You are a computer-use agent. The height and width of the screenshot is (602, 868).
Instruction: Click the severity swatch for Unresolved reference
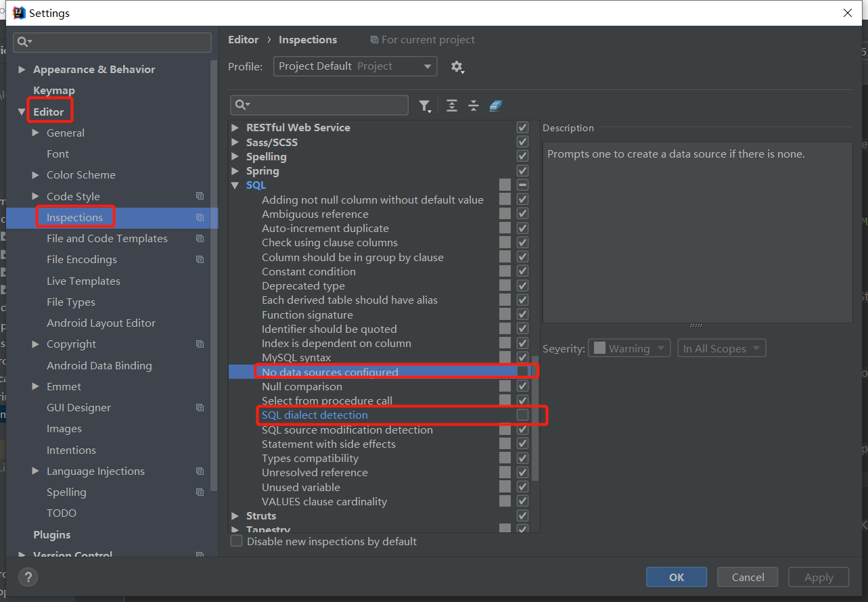coord(505,472)
